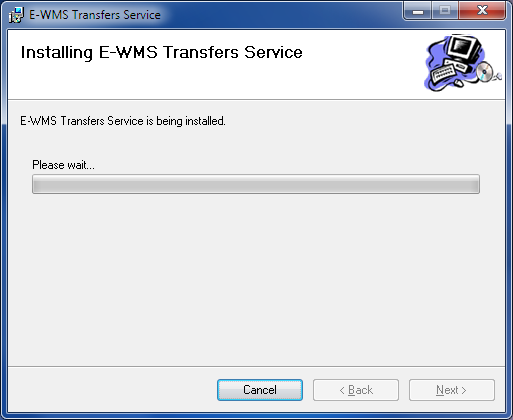Close the installer with the red X
The width and height of the screenshot is (513, 420).
[482, 11]
